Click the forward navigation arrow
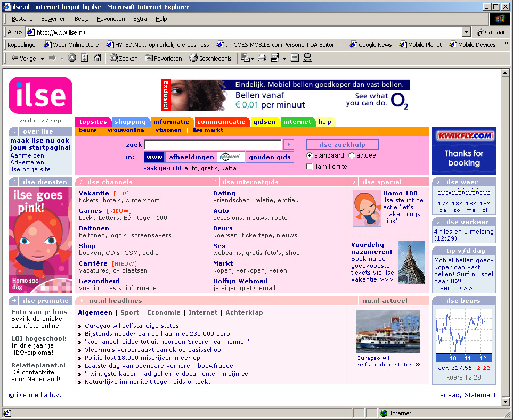The width and height of the screenshot is (513, 420). click(x=52, y=58)
